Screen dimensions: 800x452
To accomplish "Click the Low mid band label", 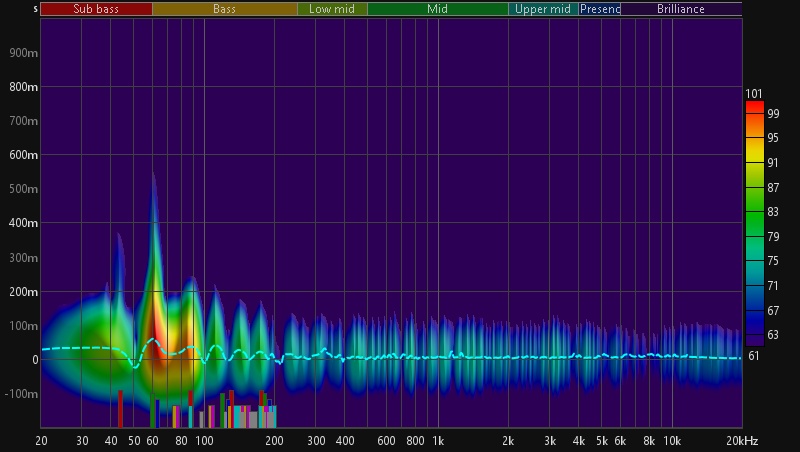I will click(332, 9).
